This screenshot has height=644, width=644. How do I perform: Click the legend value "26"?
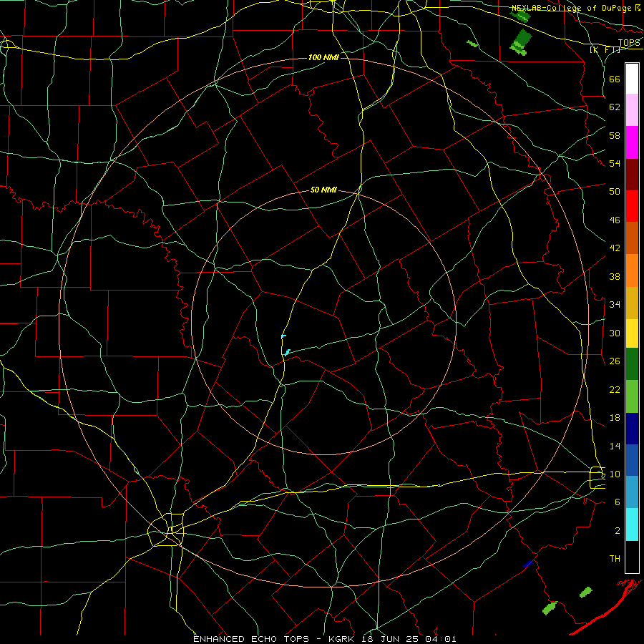pyautogui.click(x=615, y=361)
